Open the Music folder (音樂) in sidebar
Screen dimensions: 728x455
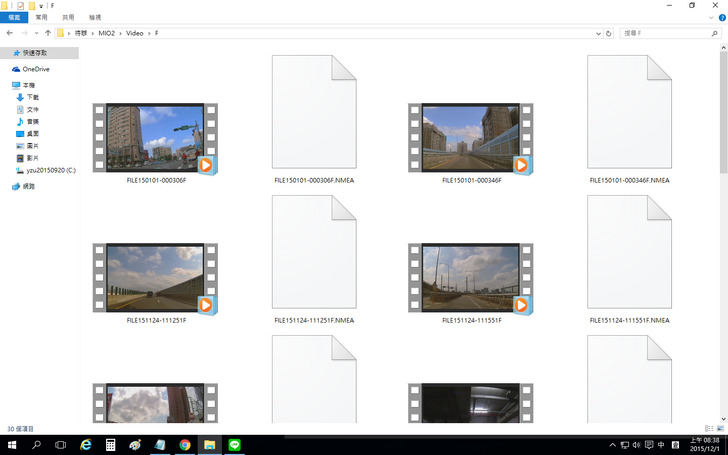pos(33,121)
